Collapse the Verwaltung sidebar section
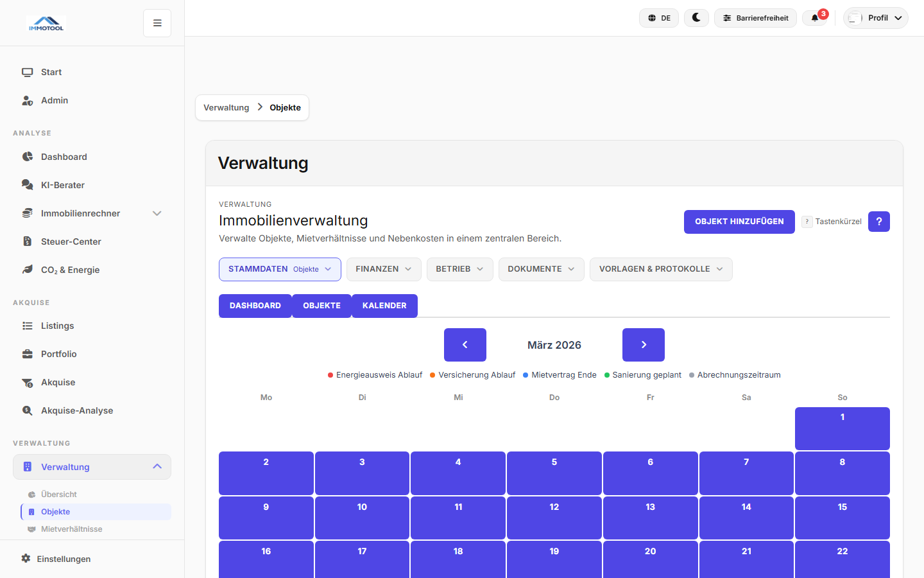This screenshot has width=924, height=578. 157,467
